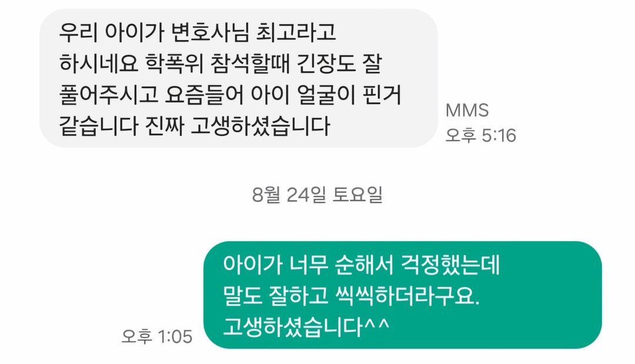Click the MMS label beside received message

coord(467,111)
